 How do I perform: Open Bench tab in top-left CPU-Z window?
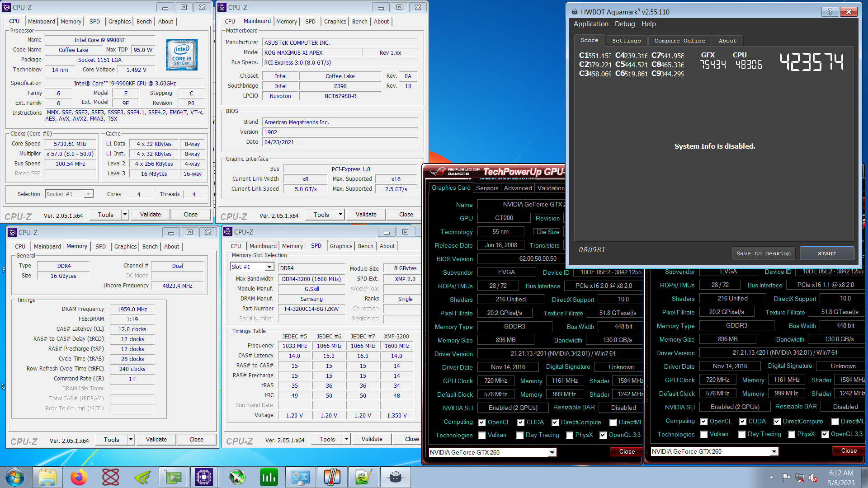tap(144, 21)
